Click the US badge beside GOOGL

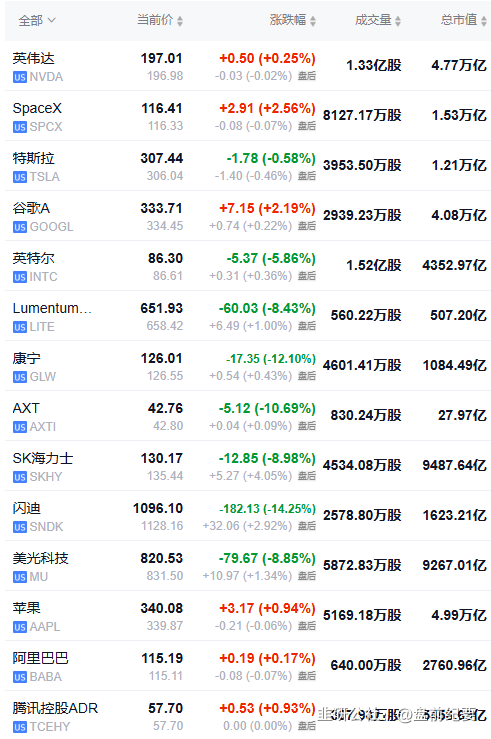[x=20, y=227]
